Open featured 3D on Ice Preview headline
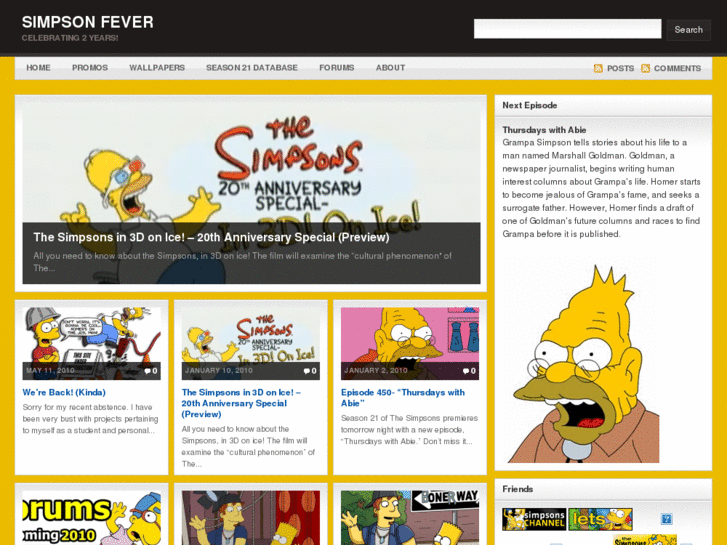727x545 pixels. [211, 237]
